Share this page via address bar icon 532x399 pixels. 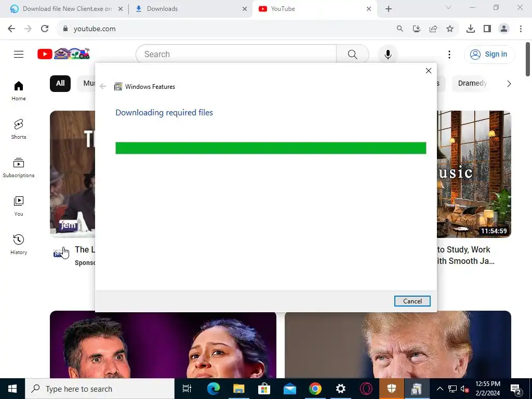433,29
